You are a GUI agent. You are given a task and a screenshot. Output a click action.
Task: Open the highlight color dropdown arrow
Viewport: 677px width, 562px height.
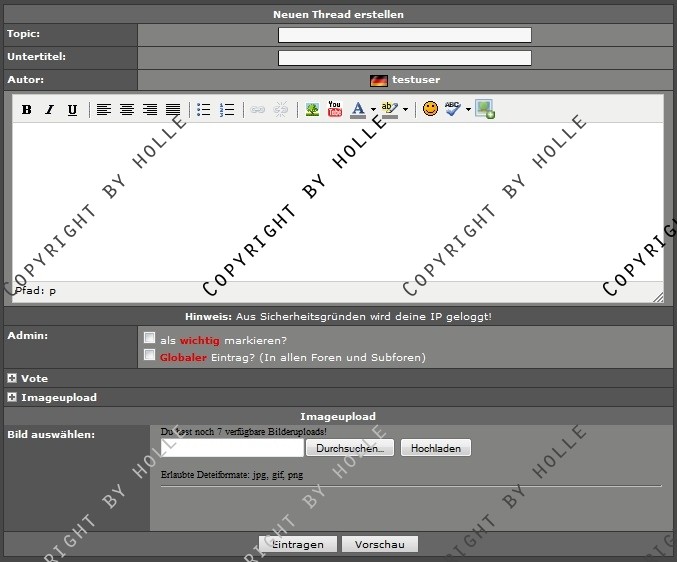(405, 110)
